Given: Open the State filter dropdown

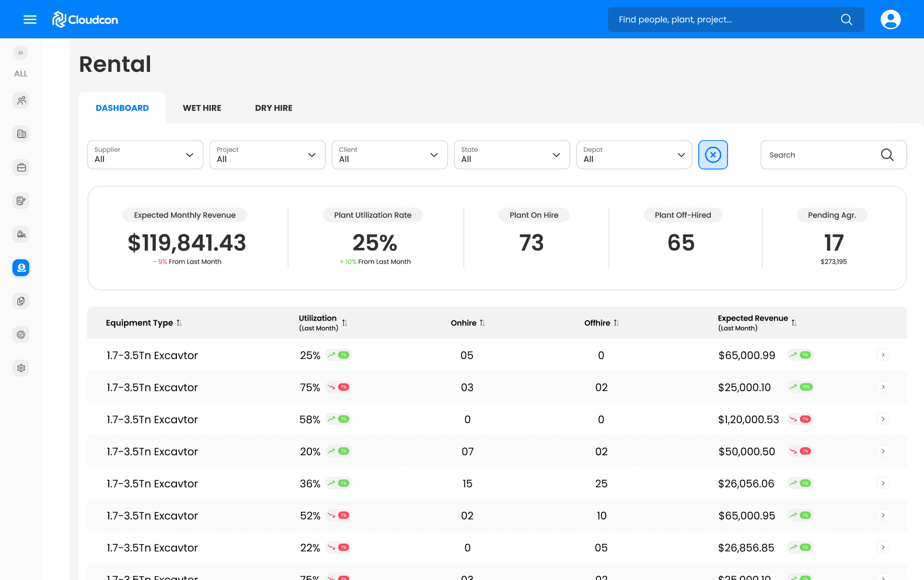Looking at the screenshot, I should point(511,155).
